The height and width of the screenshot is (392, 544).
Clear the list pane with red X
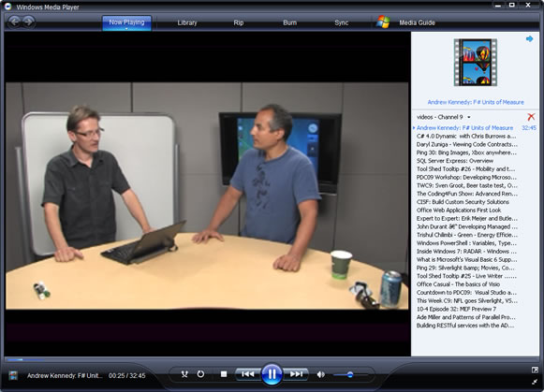(531, 117)
